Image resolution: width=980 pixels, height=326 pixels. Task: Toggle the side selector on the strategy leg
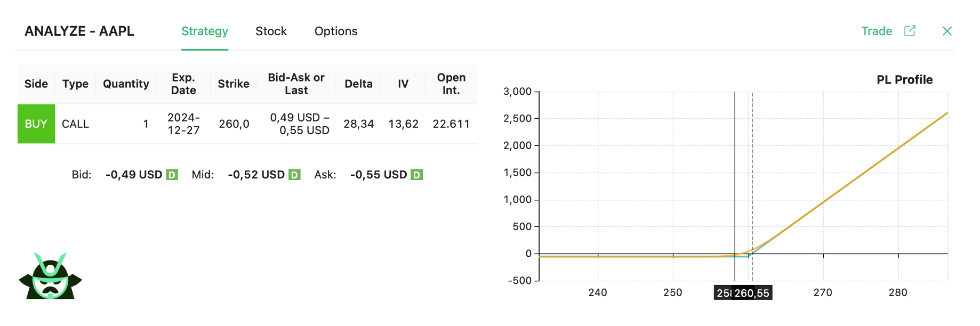pyautogui.click(x=36, y=124)
